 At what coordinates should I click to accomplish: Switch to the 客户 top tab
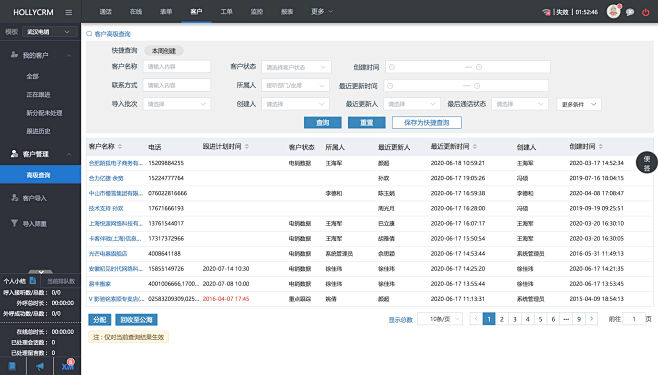click(196, 12)
